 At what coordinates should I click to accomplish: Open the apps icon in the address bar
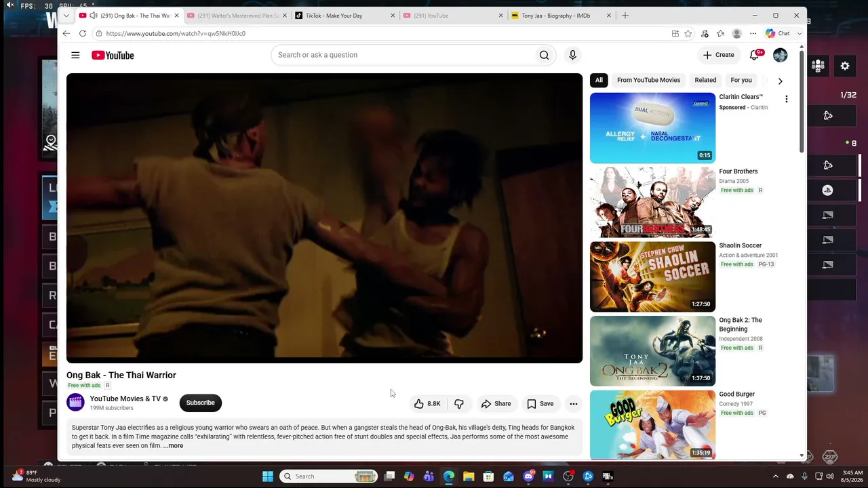pyautogui.click(x=675, y=33)
